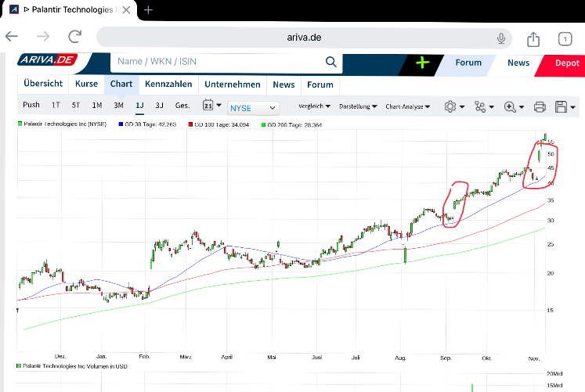Open the calendar date picker
Viewport: 585px width, 392px height.
[x=208, y=106]
